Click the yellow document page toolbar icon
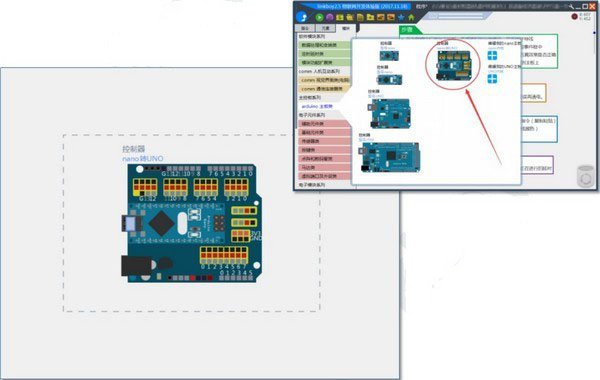 360,17
